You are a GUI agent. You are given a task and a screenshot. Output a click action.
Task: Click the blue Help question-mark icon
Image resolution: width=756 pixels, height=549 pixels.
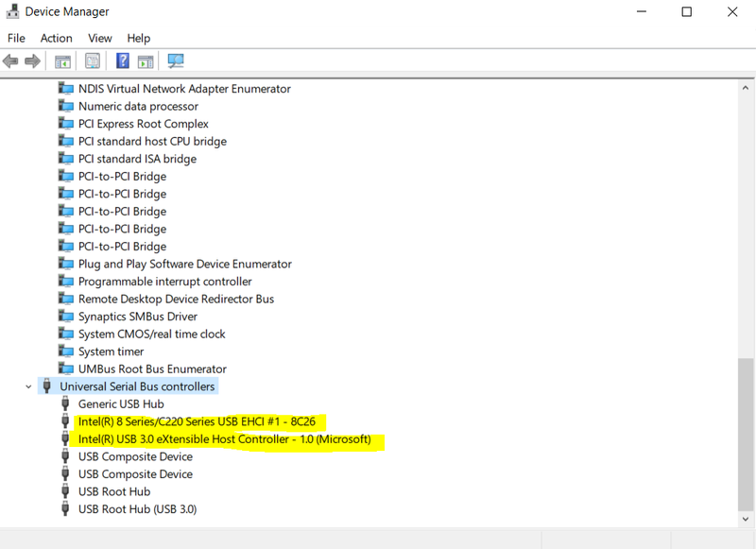point(122,61)
